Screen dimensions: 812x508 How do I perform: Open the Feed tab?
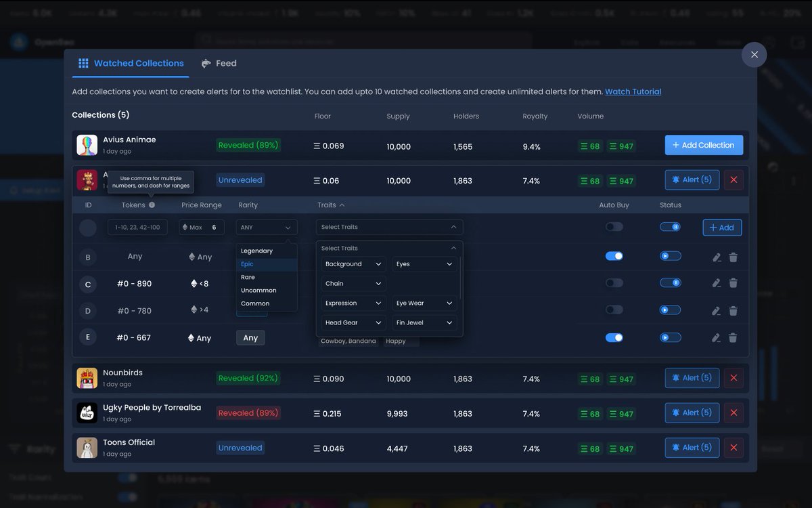[219, 63]
